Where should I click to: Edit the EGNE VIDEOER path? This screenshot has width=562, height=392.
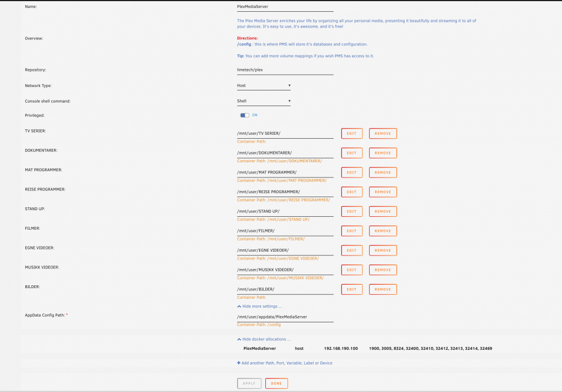pos(352,250)
